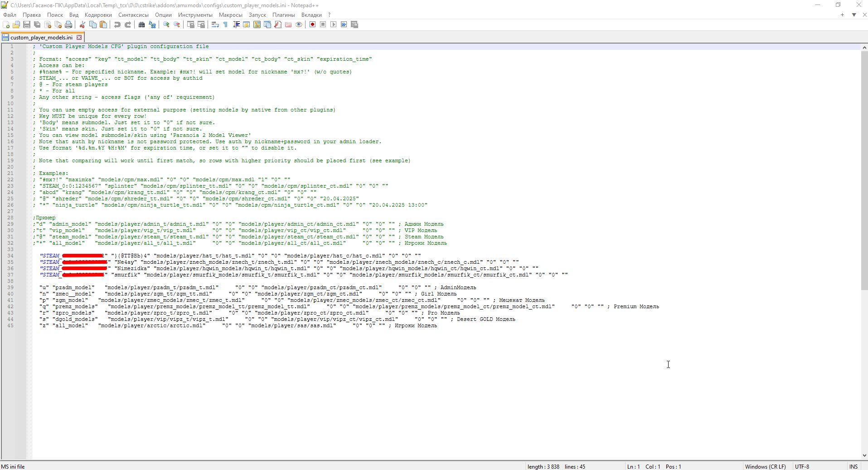The width and height of the screenshot is (868, 470).
Task: Close the custom_player_models.ini tab
Action: coord(79,38)
